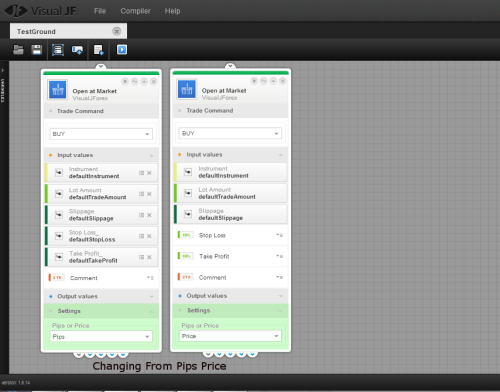Remove defaultStopLoss variable in left block
500x392 pixels.
click(x=149, y=236)
